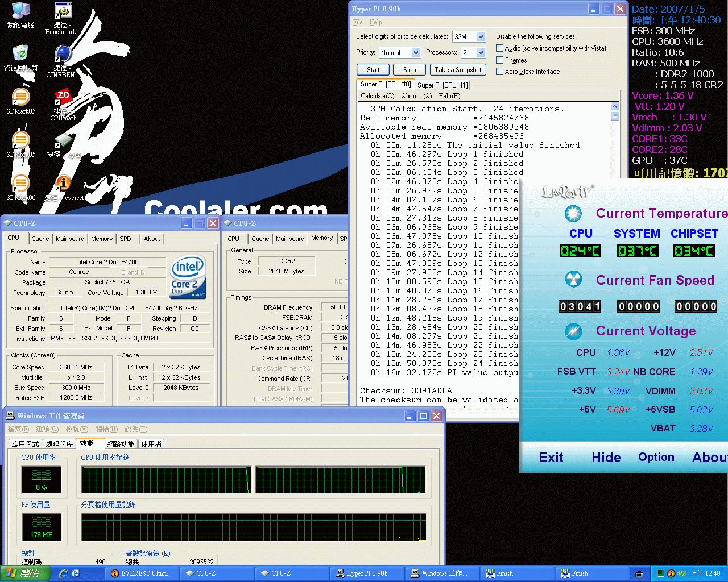Click the Start button in Hyper PI
The height and width of the screenshot is (582, 728).
(373, 70)
